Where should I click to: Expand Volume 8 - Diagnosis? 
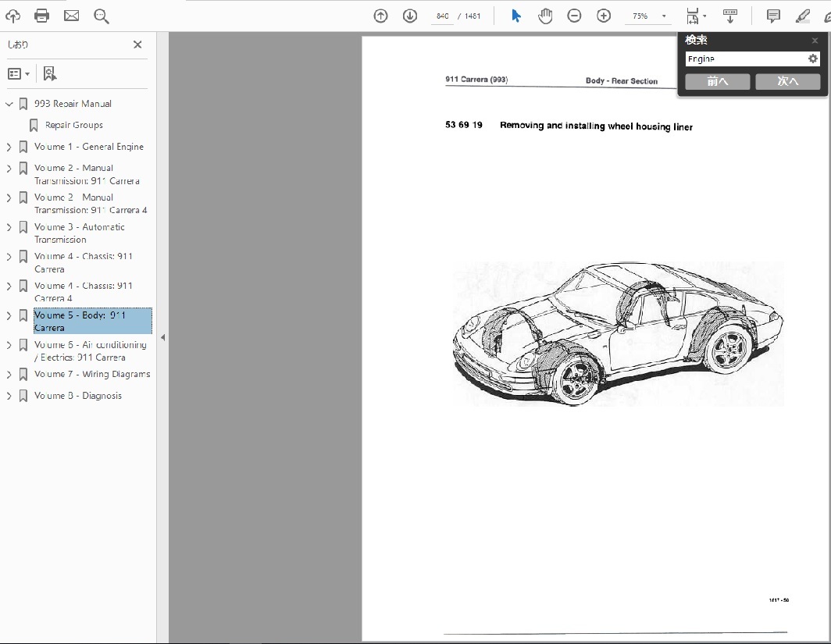(x=9, y=396)
